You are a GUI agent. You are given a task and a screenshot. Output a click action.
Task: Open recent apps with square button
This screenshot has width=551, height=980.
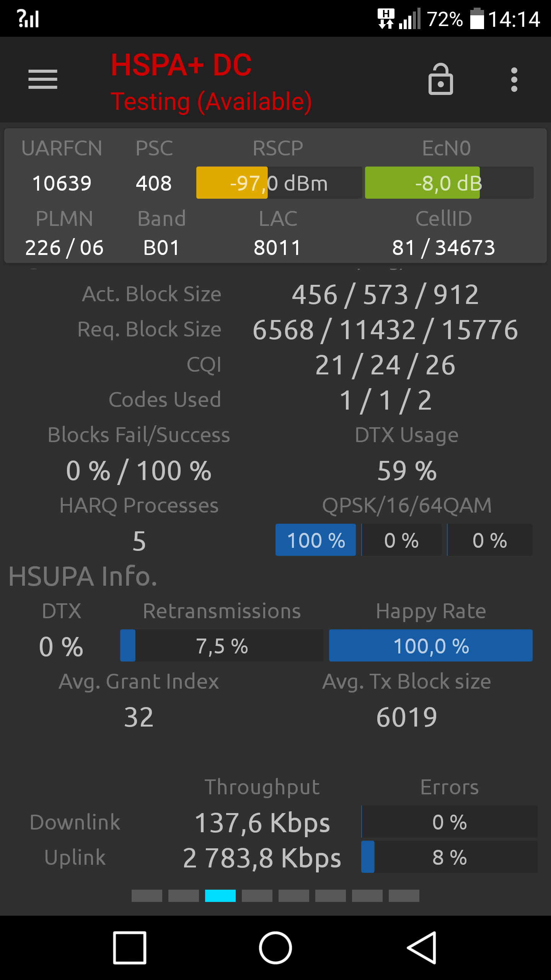pos(130,948)
